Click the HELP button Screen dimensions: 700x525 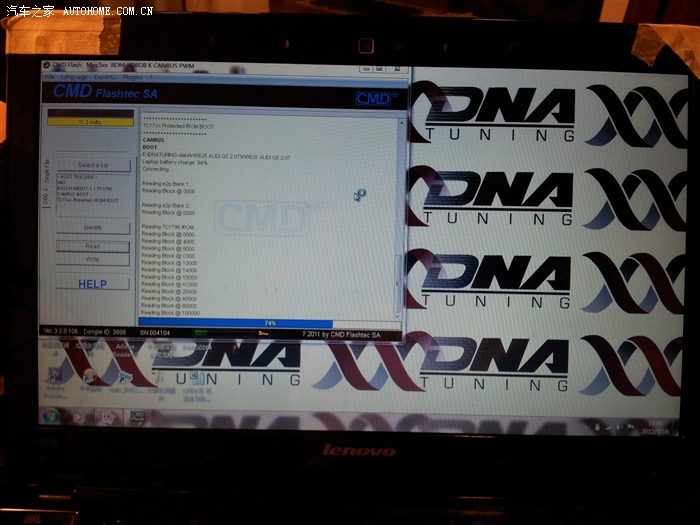point(93,284)
